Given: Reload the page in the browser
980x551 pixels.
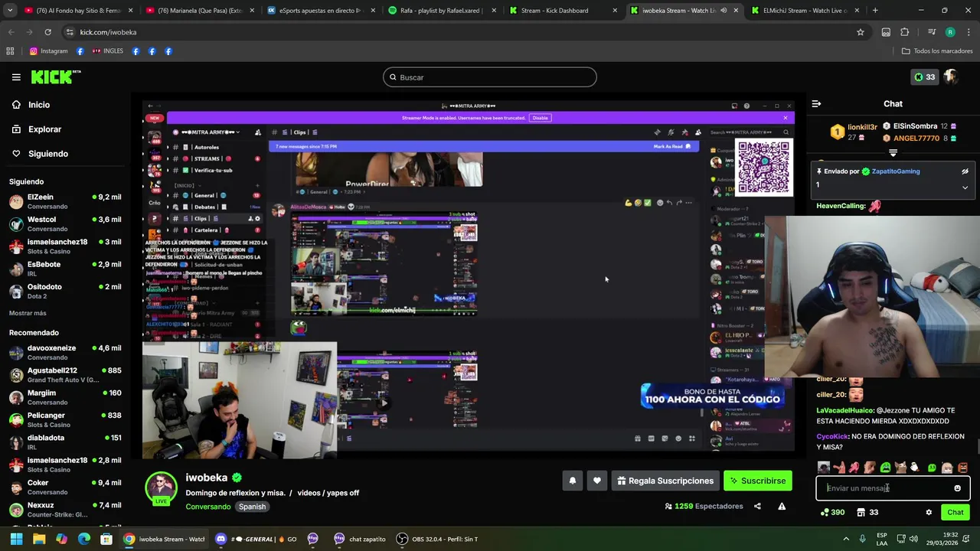Looking at the screenshot, I should point(47,32).
